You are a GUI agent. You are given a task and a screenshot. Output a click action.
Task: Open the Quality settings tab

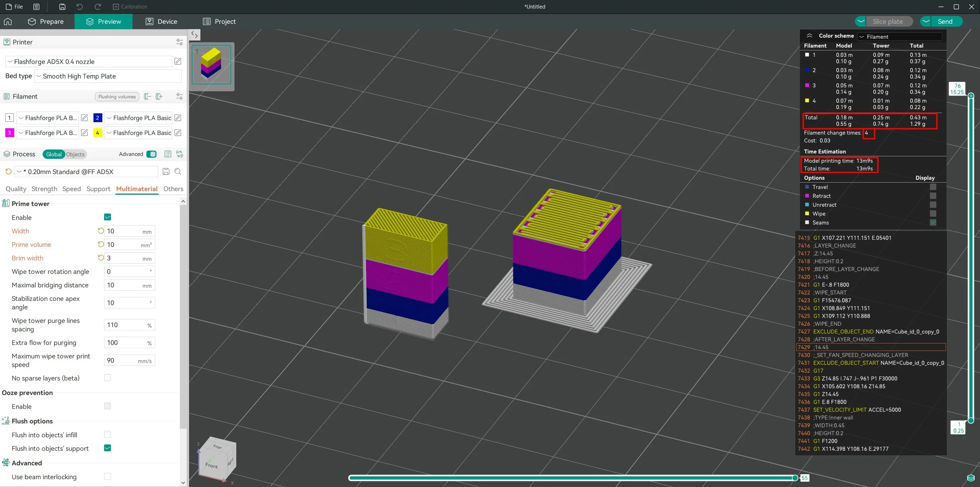16,189
